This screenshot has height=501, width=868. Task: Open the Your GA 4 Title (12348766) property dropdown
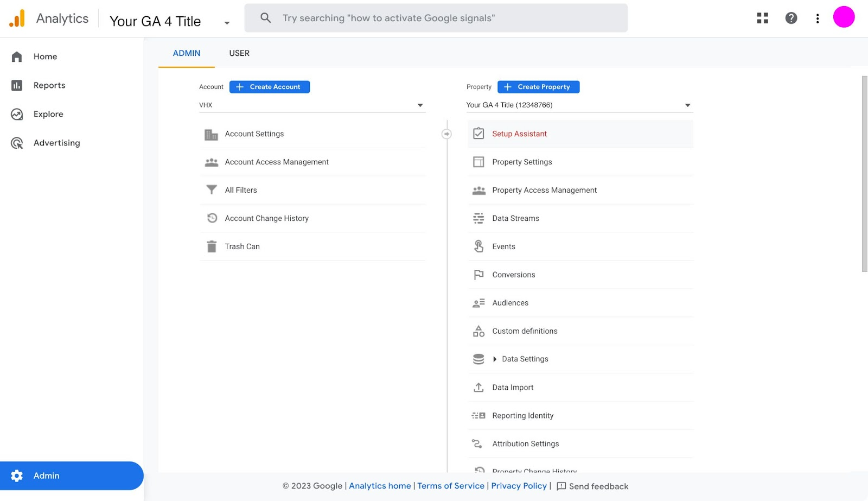(x=579, y=105)
